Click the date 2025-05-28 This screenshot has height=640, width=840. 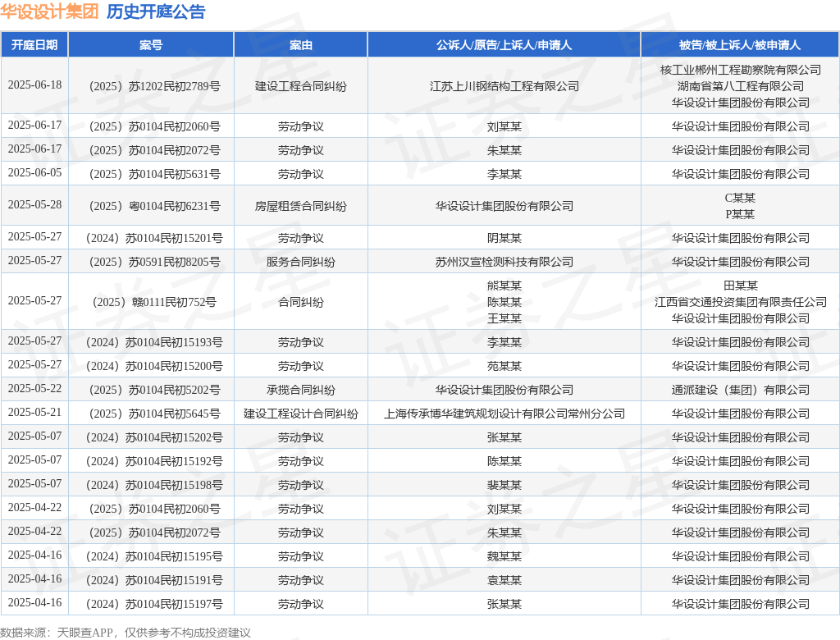point(34,205)
